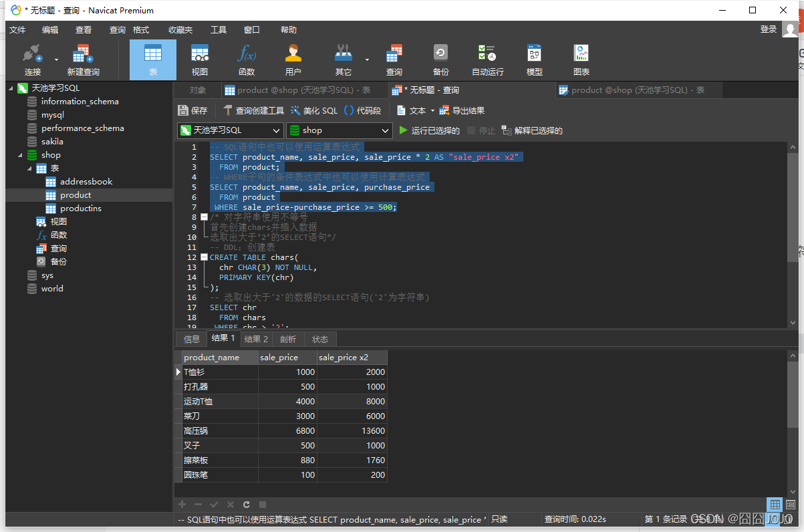804x532 pixels.
Task: Collapse the comment block fold at line 8
Action: pos(204,217)
